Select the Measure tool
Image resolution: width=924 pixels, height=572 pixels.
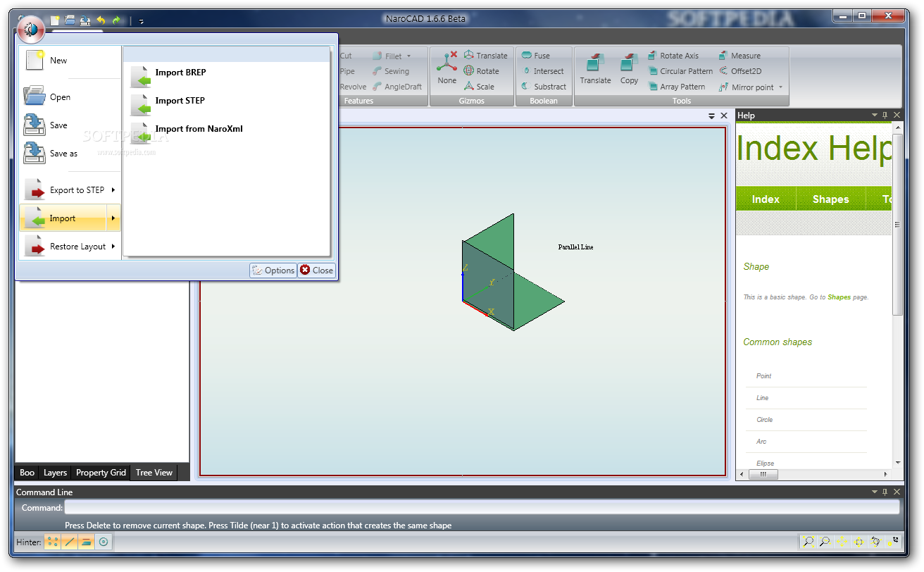(739, 56)
